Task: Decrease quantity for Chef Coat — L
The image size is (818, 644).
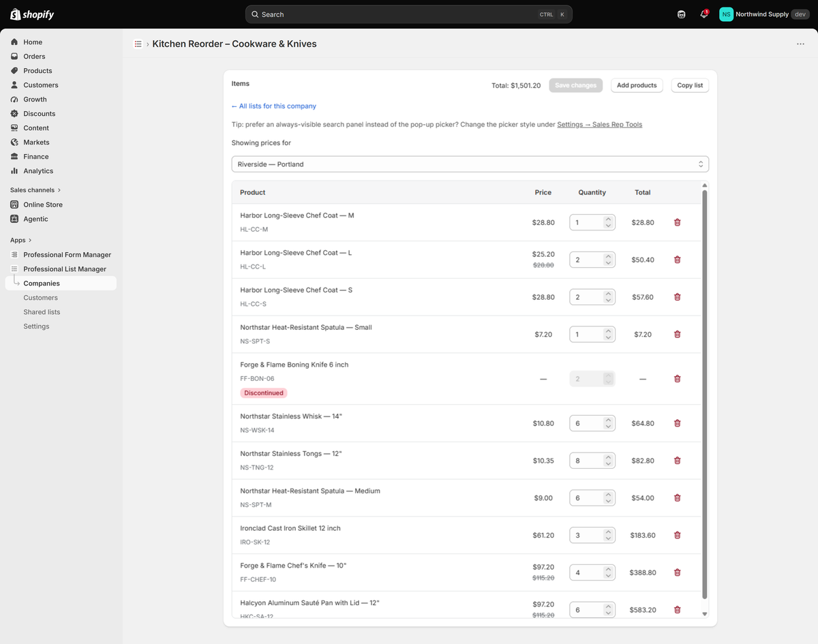Action: (x=608, y=263)
